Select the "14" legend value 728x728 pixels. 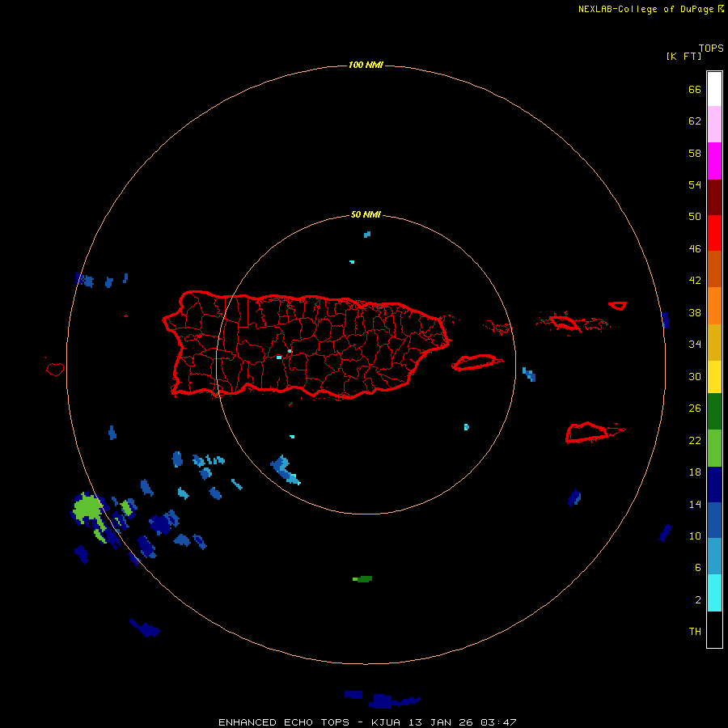[x=695, y=504]
